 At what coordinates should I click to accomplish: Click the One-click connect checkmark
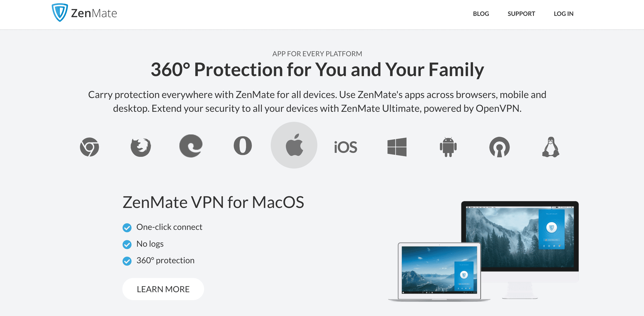127,228
